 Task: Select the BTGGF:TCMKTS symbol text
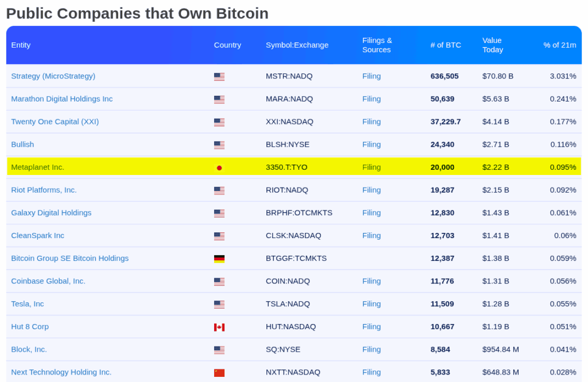tap(296, 259)
